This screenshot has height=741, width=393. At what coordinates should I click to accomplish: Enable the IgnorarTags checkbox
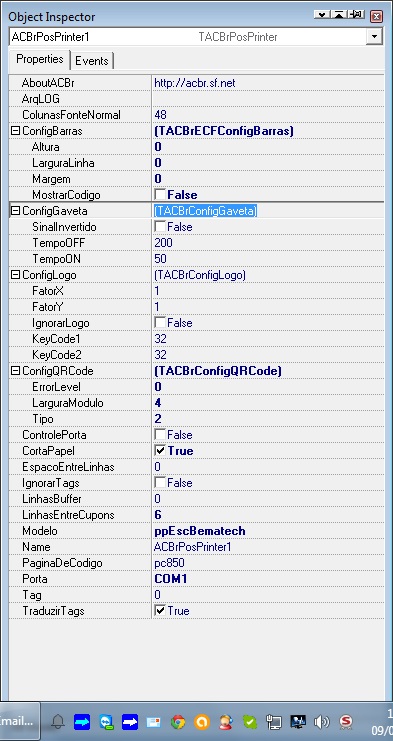click(x=160, y=483)
